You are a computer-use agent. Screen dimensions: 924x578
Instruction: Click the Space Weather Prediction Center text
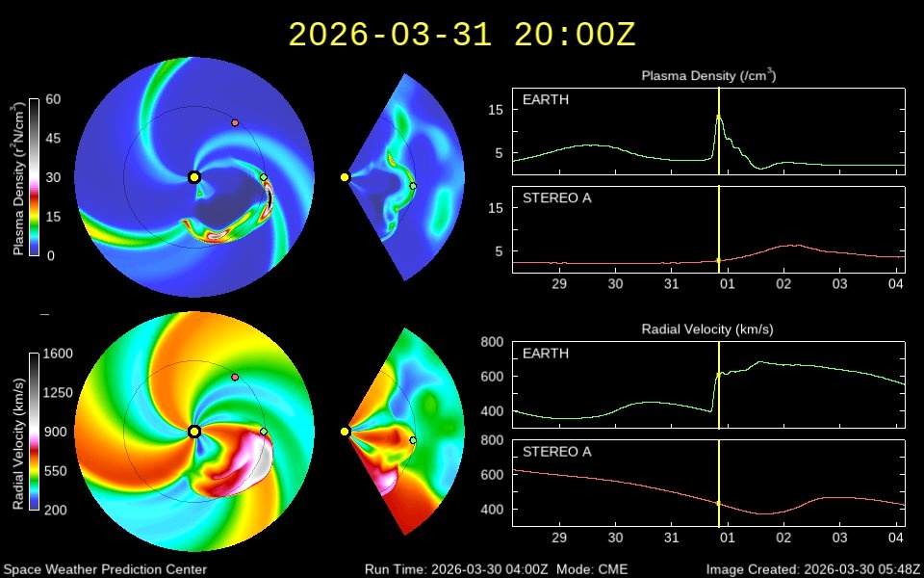tap(104, 569)
